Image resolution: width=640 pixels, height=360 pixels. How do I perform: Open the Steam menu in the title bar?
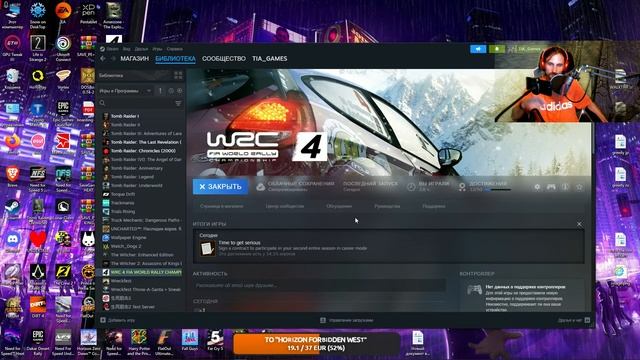tap(112, 49)
